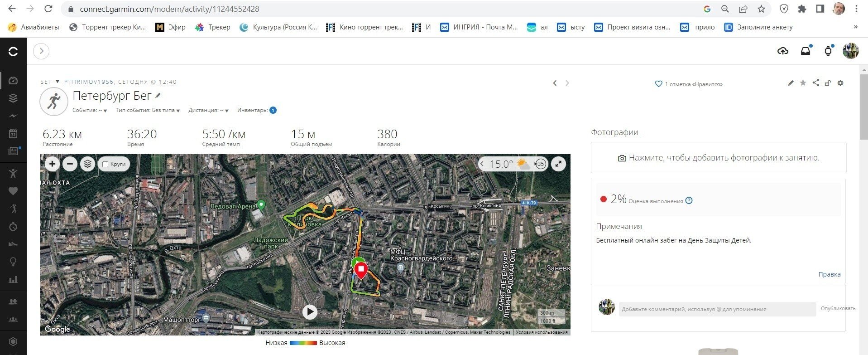Viewport: 868px width, 355px height.
Task: Open the groups icon in sidebar
Action: point(13,320)
